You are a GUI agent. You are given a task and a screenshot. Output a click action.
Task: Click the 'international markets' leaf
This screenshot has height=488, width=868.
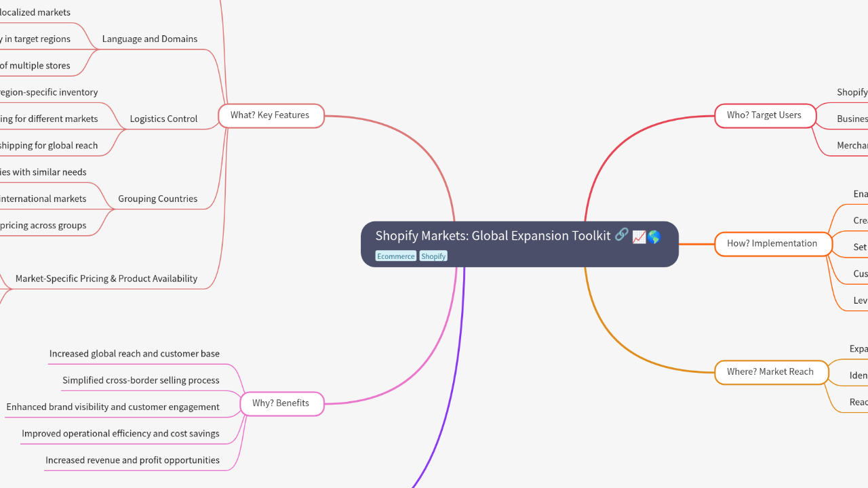[43, 199]
